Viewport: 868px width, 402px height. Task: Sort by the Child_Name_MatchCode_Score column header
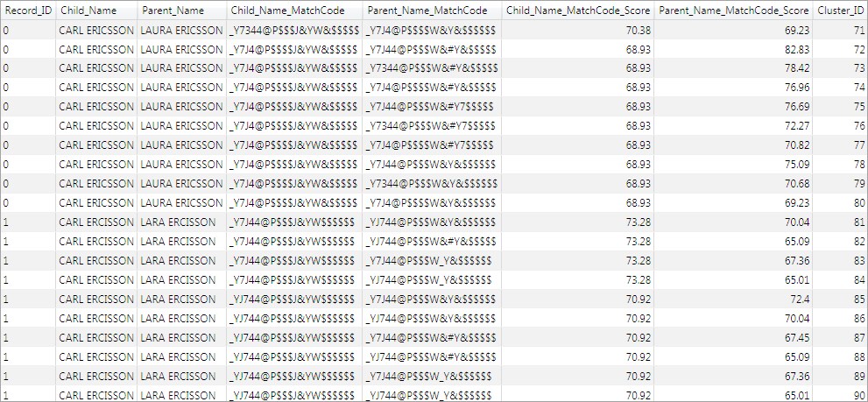click(575, 11)
